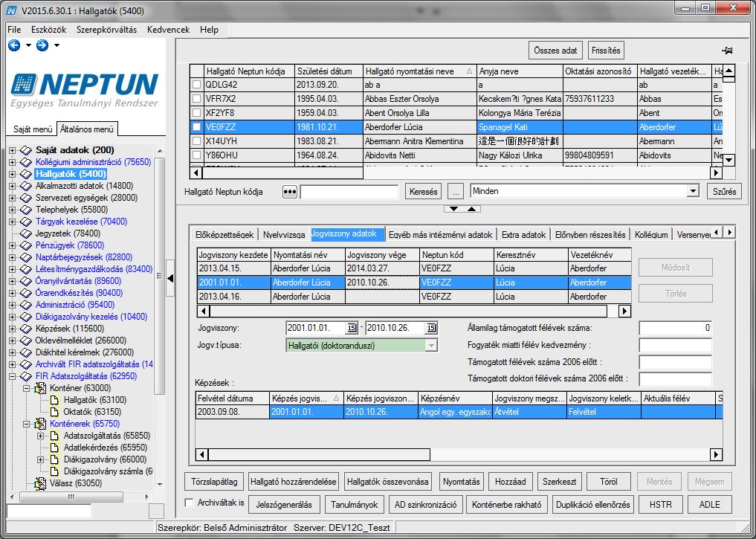Tick the checkbox for row X14UYH
The height and width of the screenshot is (539, 756).
click(197, 141)
